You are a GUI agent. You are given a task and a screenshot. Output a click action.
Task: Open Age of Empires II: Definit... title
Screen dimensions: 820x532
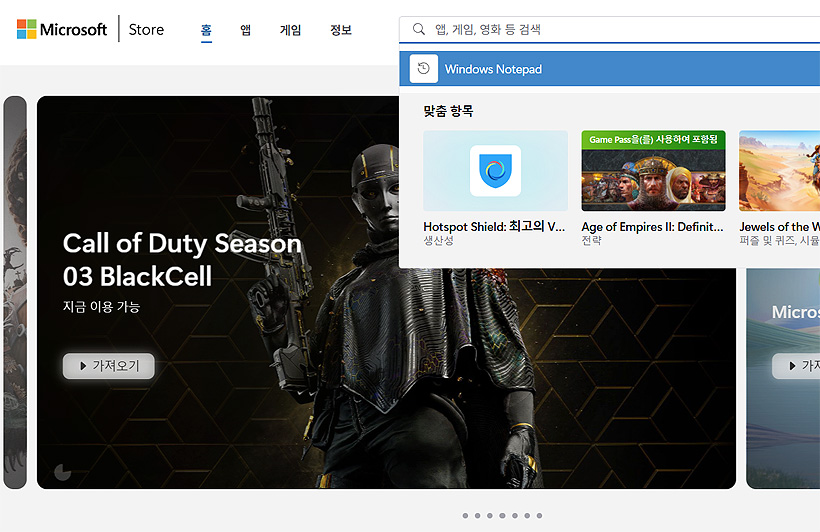click(652, 227)
